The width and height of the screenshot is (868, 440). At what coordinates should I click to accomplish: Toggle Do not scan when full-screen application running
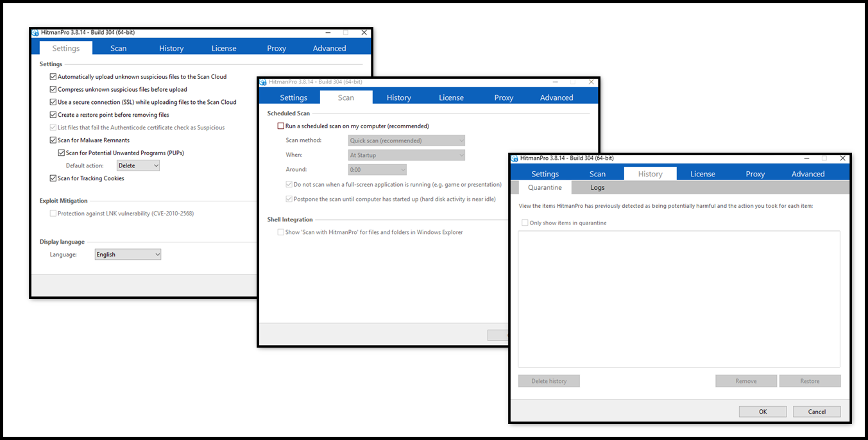pyautogui.click(x=289, y=185)
